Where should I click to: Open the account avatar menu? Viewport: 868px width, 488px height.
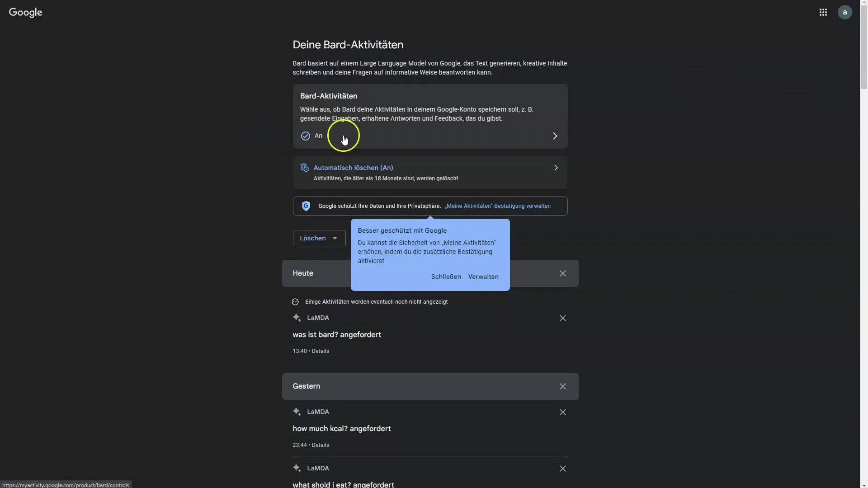click(844, 12)
